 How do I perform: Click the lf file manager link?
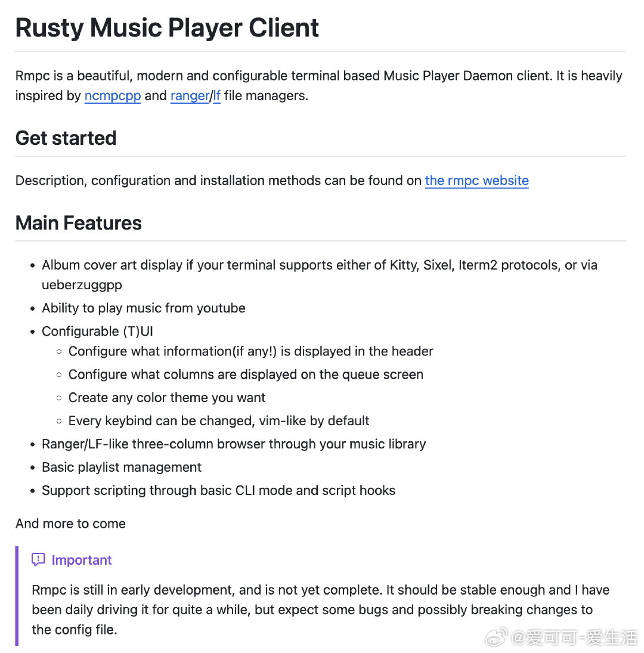point(217,96)
